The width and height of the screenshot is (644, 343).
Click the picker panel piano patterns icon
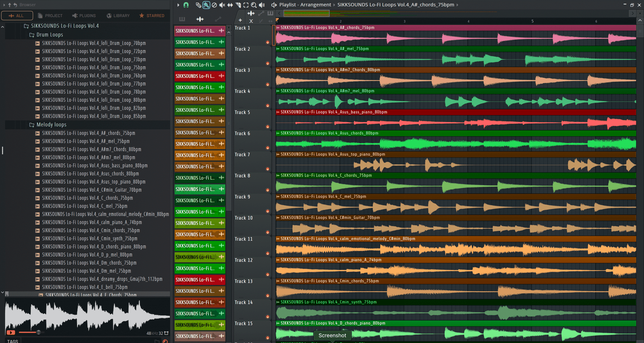click(182, 19)
